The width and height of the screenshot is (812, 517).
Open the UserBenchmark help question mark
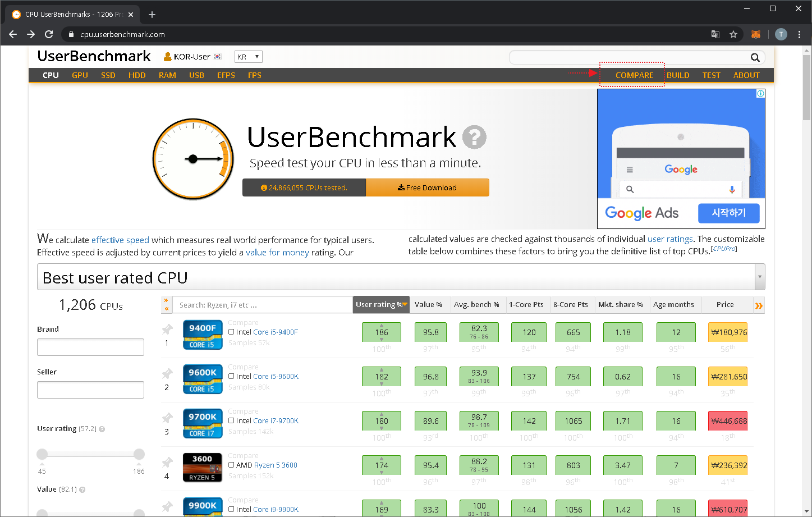point(474,137)
